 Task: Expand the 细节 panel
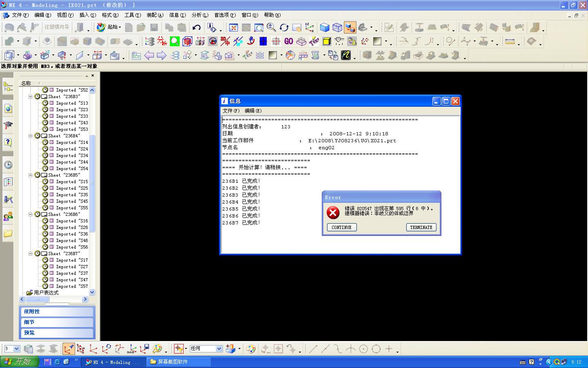coord(57,322)
